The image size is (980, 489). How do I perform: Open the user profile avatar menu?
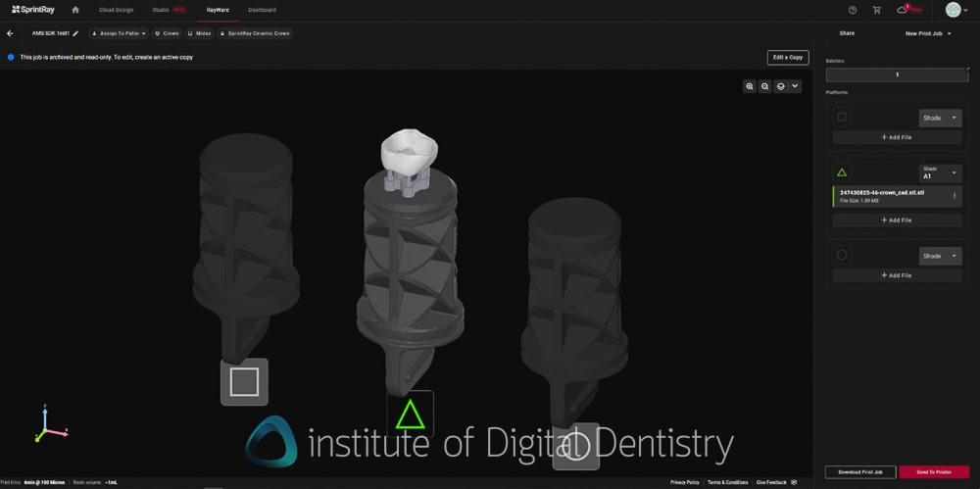[956, 10]
